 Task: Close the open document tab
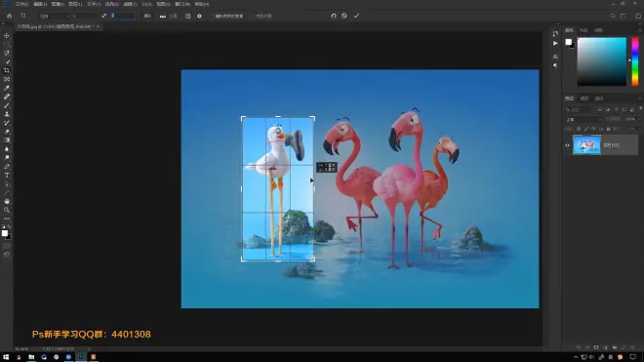tap(98, 26)
